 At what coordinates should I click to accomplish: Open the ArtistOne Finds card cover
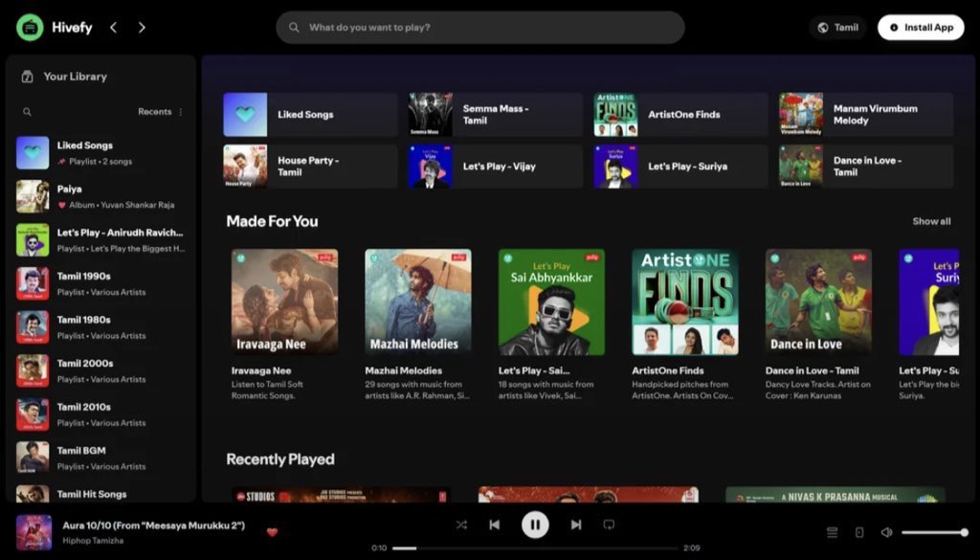point(685,302)
